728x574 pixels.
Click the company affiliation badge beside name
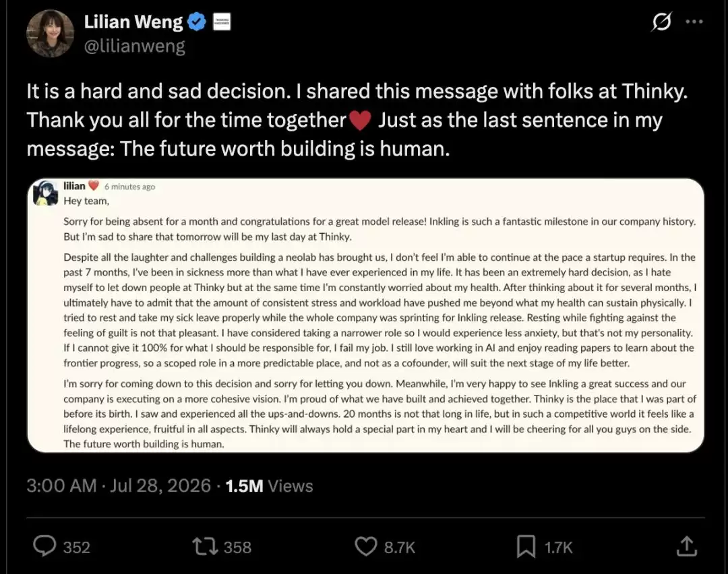pos(222,22)
